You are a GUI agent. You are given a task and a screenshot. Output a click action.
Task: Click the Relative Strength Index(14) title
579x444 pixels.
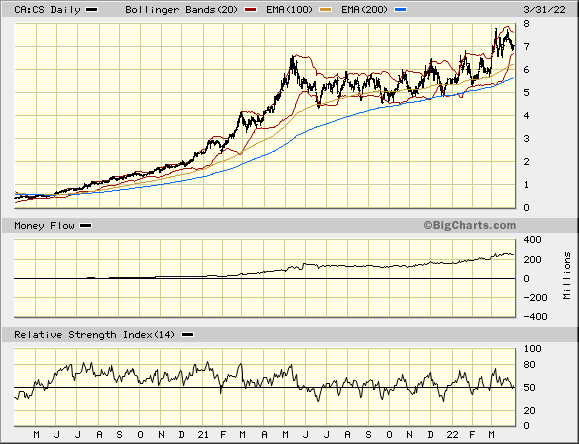click(95, 335)
